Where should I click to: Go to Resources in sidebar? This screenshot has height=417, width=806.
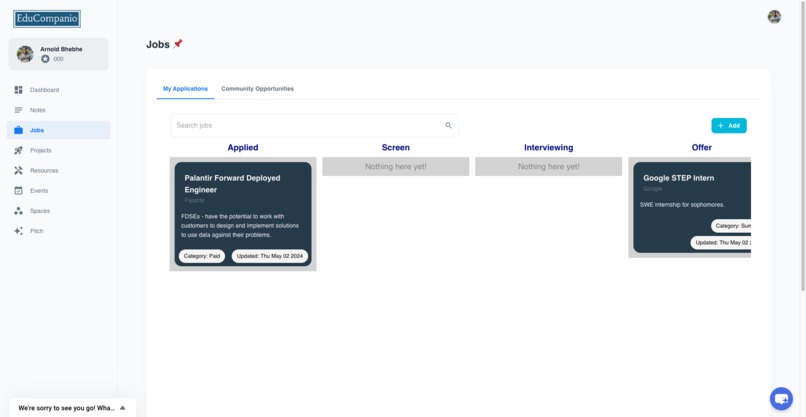[59, 170]
